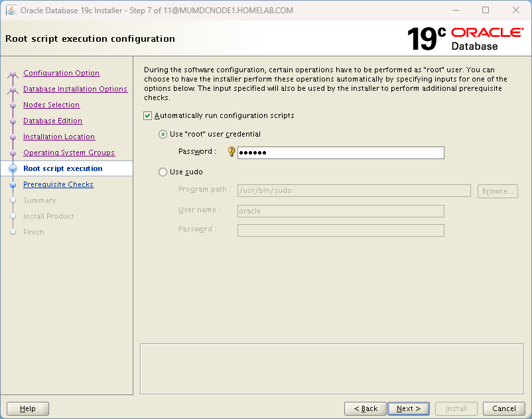Uncheck Automatically run configuration scripts

(148, 116)
